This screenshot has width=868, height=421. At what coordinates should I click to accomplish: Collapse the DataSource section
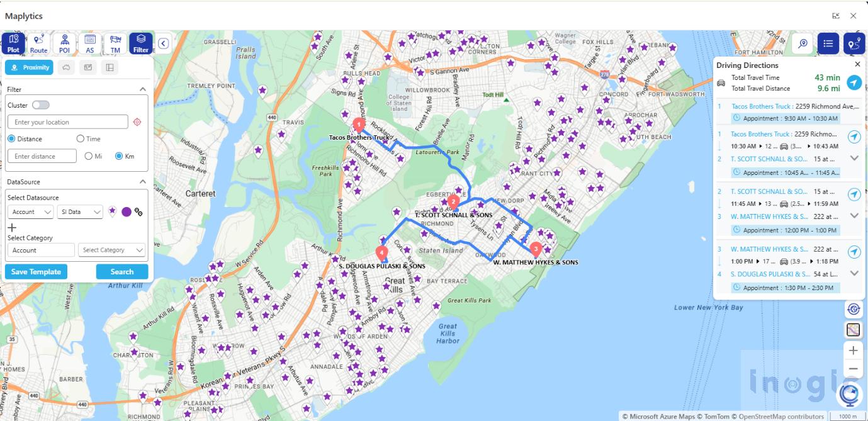pos(143,182)
